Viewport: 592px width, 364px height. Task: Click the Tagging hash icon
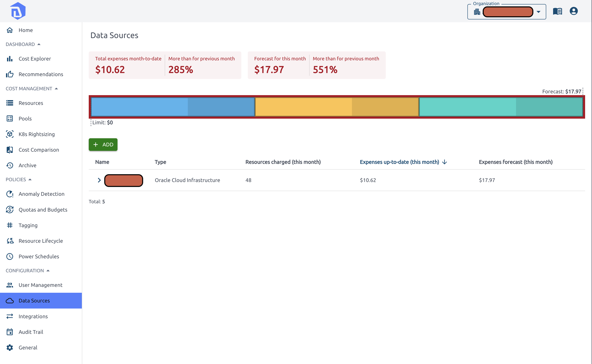point(10,225)
